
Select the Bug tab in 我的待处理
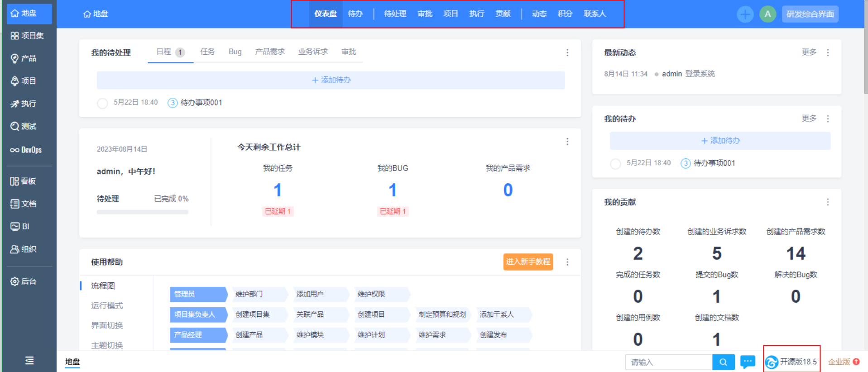coord(235,52)
